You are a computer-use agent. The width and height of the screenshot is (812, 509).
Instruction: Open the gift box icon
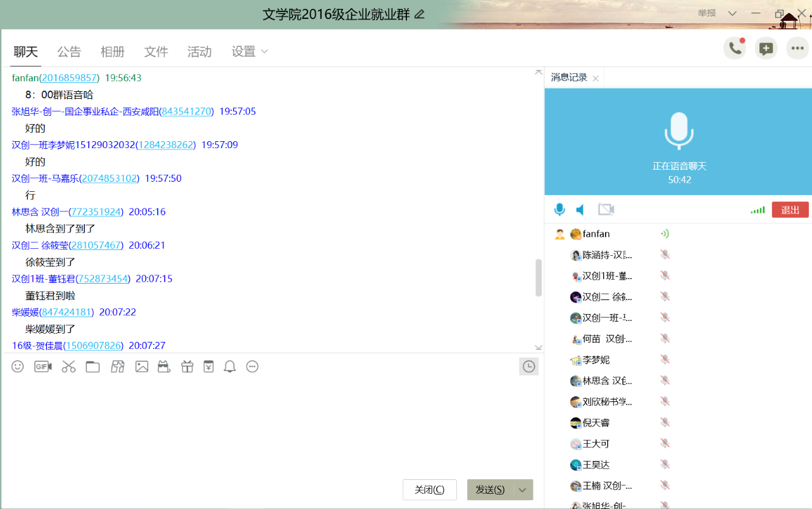click(x=187, y=367)
